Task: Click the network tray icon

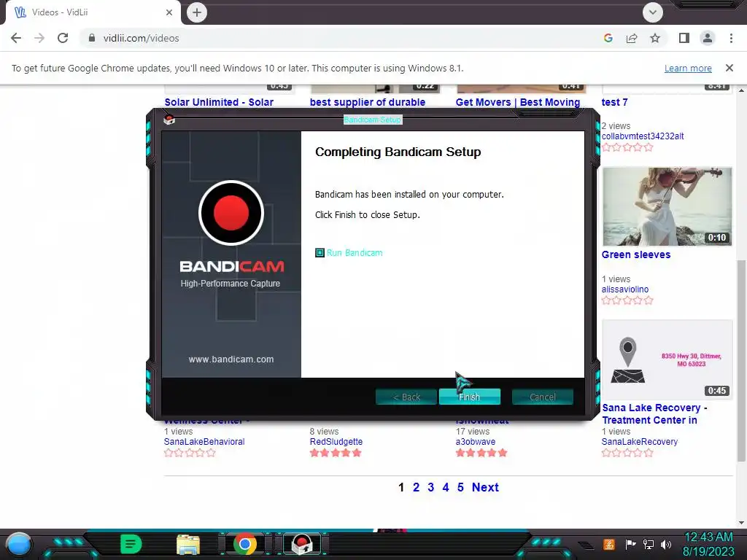Action: point(648,544)
